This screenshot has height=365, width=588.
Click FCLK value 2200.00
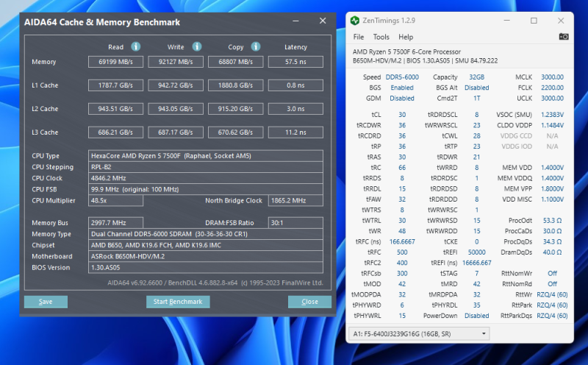[552, 88]
